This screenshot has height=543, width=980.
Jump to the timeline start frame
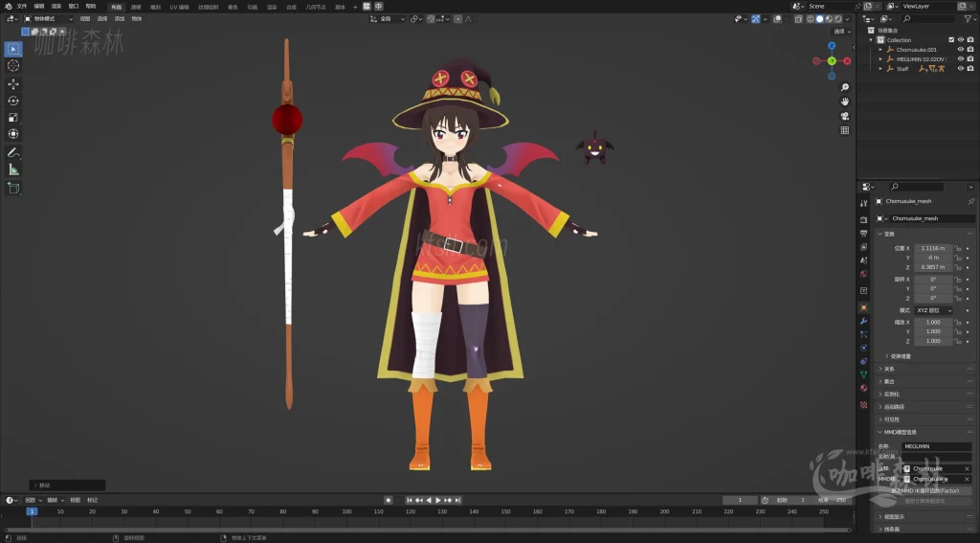pos(410,500)
